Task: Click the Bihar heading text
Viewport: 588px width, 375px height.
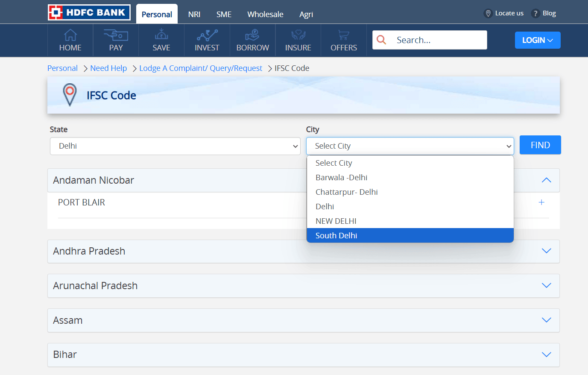Action: 65,354
